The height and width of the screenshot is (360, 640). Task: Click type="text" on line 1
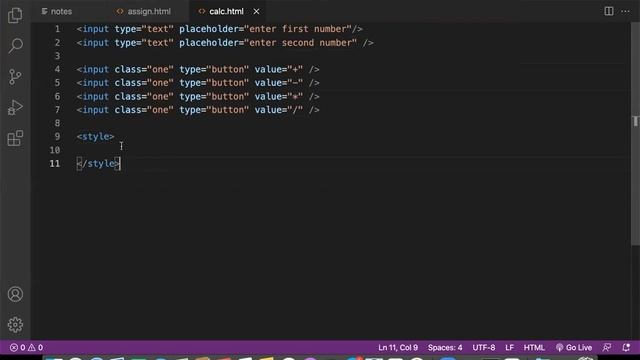(x=144, y=29)
